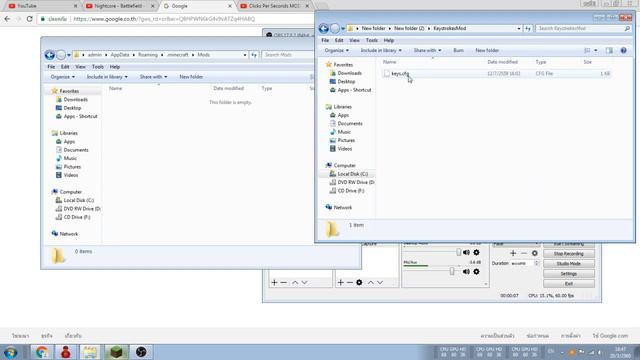Expand address history dropdown in Mods window
640x360 pixels.
tap(245, 55)
